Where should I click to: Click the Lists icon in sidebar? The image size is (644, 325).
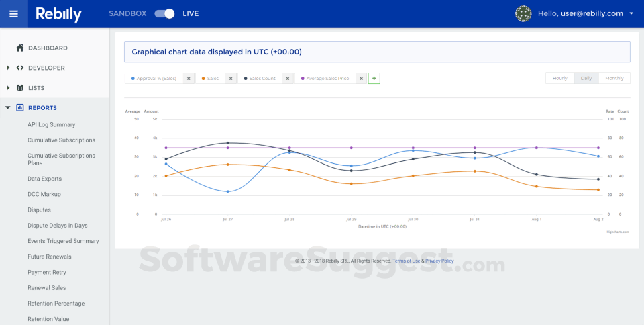20,88
